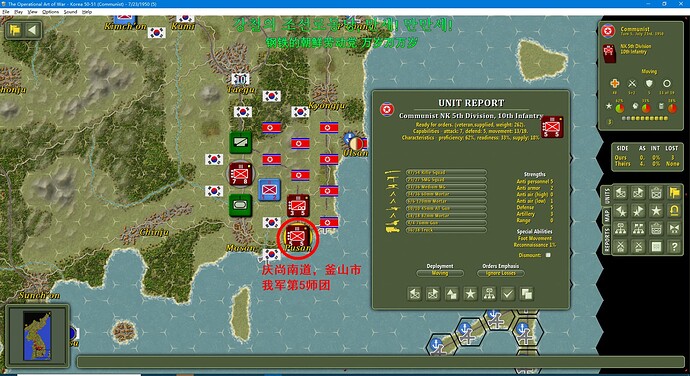The height and width of the screenshot is (376, 690).
Task: Select the green artillery unit near Taegu
Action: click(x=241, y=143)
